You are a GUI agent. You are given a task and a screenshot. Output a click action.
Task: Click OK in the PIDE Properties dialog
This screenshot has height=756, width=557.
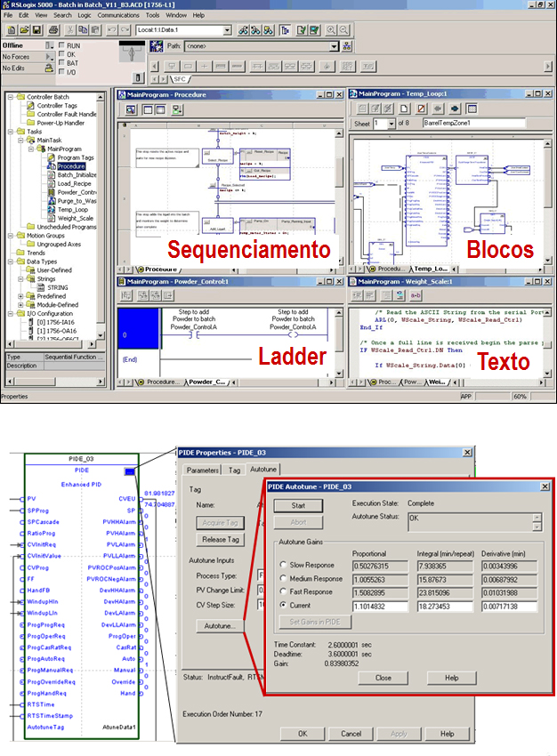pyautogui.click(x=303, y=734)
